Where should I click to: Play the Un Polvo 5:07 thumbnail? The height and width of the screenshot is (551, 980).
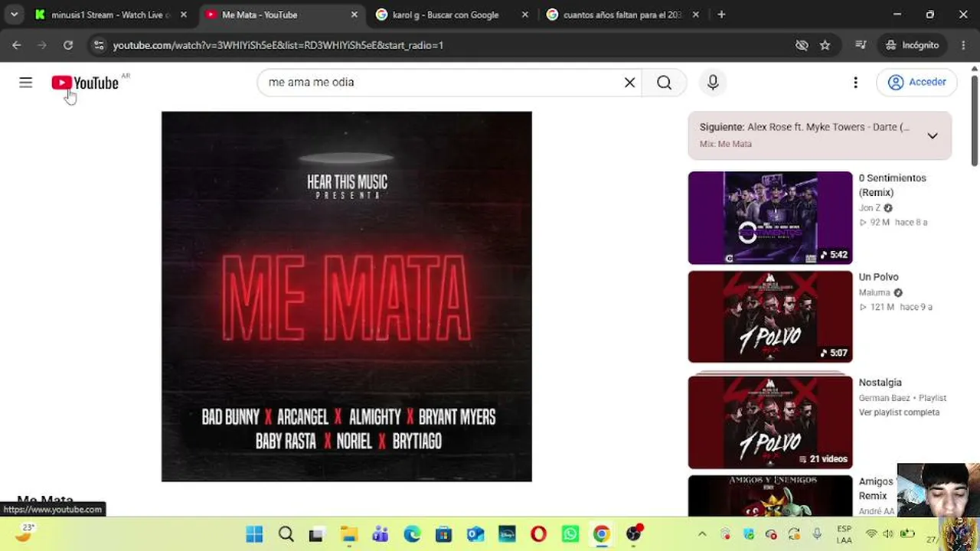tap(769, 316)
